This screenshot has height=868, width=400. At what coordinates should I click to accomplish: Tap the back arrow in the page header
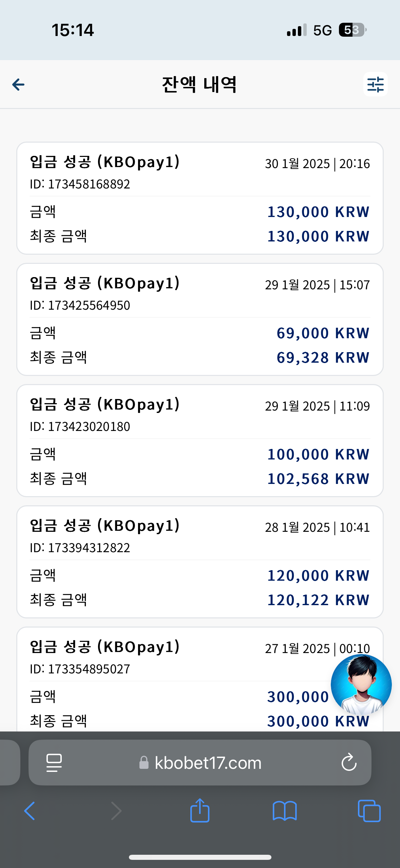coord(18,85)
